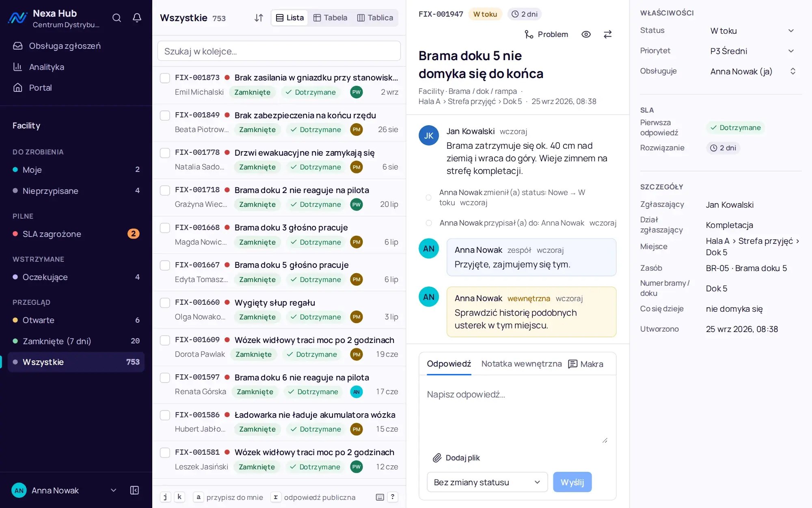Attach a file with Dodaj plik
812x508 pixels.
(456, 458)
